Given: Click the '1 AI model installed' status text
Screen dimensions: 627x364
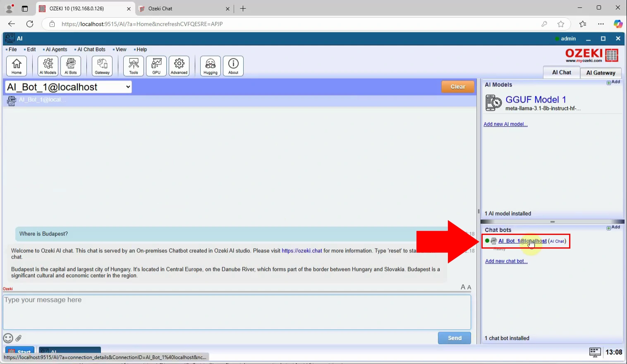Looking at the screenshot, I should [508, 213].
